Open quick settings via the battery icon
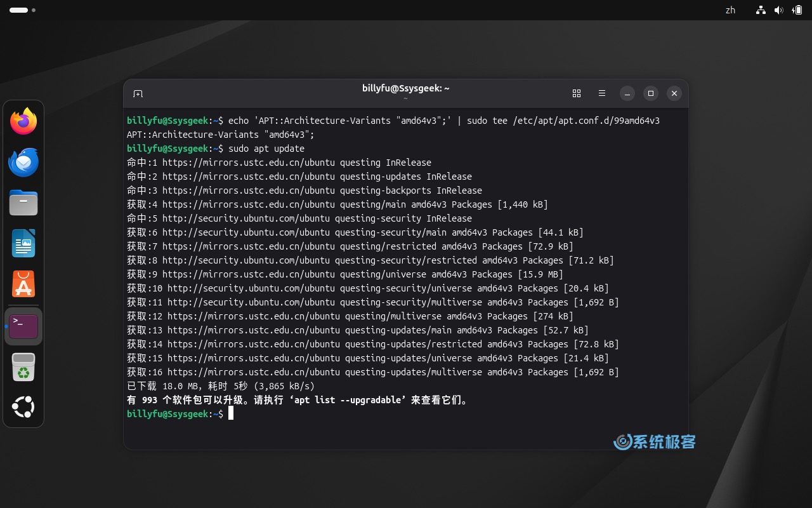 pos(797,10)
